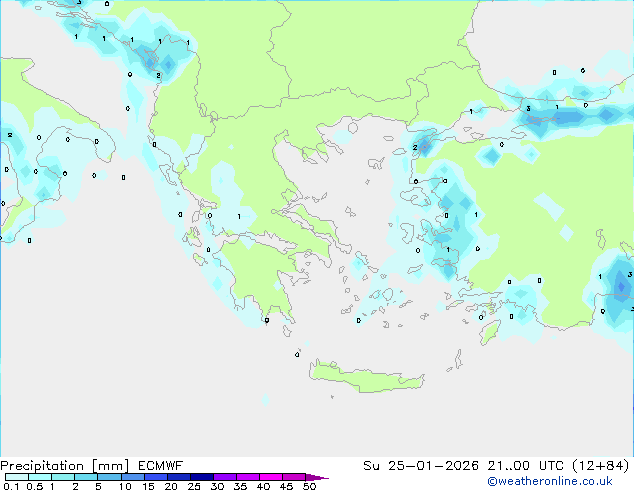Image resolution: width=634 pixels, height=490 pixels.
Task: Pick the 15–20 mm legend swatch
Action: (155, 477)
